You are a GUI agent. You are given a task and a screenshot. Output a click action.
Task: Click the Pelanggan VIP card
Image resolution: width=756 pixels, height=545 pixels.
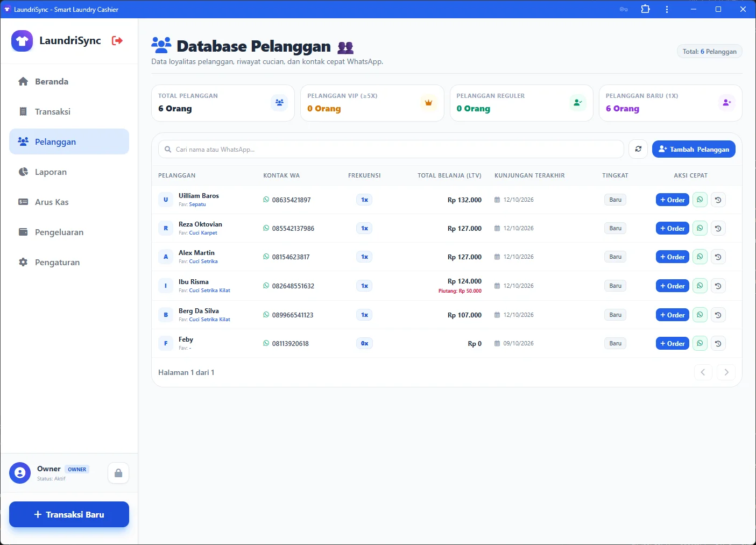372,103
